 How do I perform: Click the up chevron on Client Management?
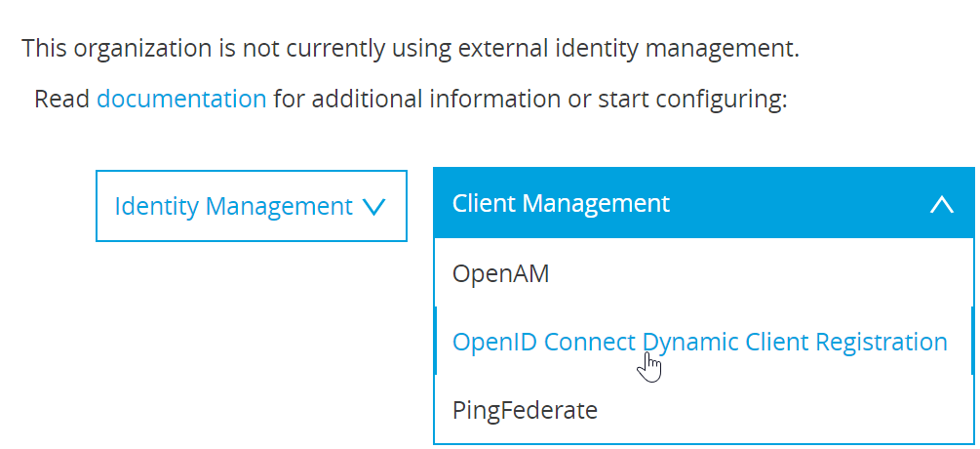941,204
